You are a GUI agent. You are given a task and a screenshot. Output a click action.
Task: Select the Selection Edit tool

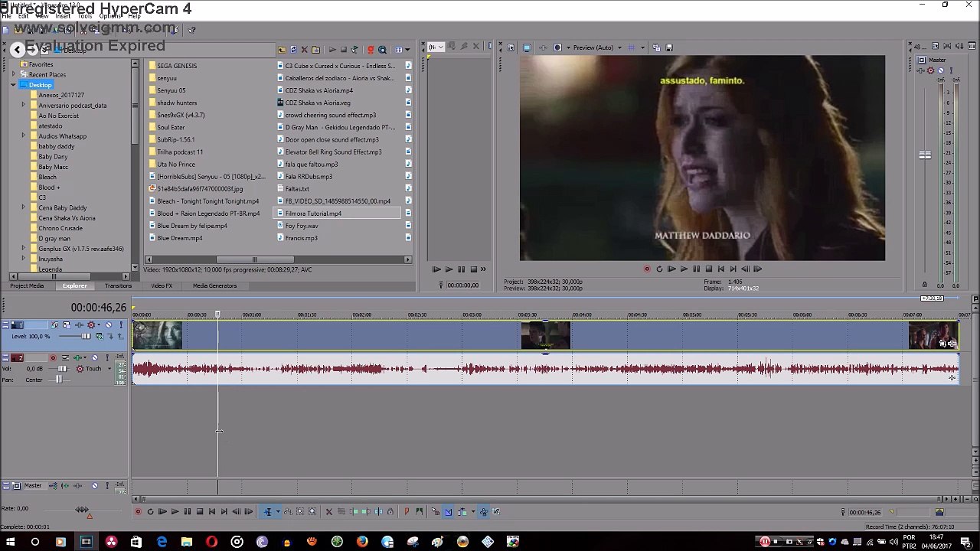[x=299, y=512]
